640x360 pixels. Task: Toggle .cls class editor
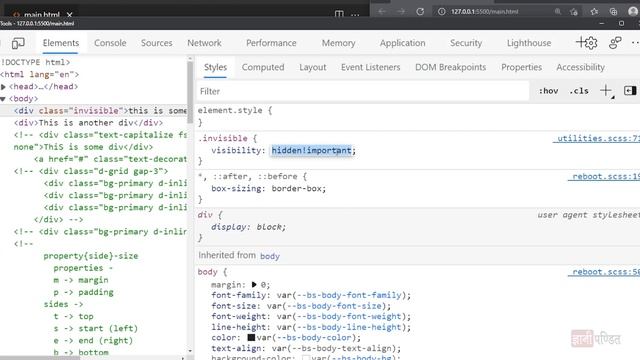pyautogui.click(x=579, y=91)
